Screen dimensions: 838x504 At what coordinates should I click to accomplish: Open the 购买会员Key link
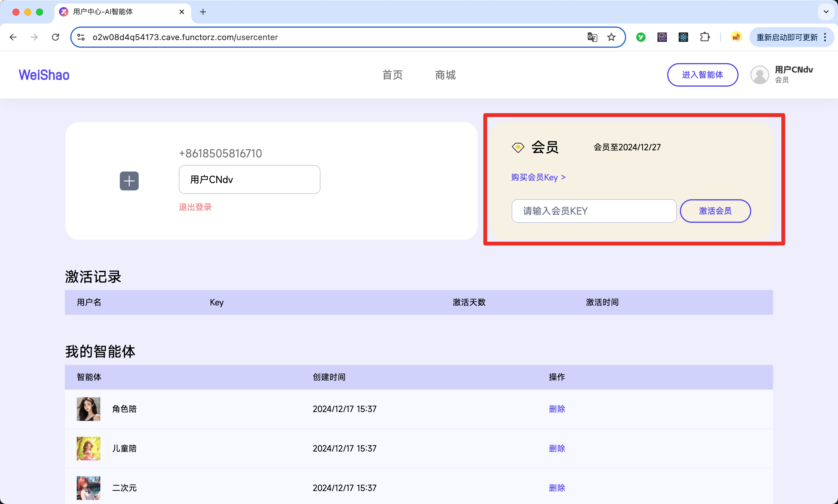point(538,177)
